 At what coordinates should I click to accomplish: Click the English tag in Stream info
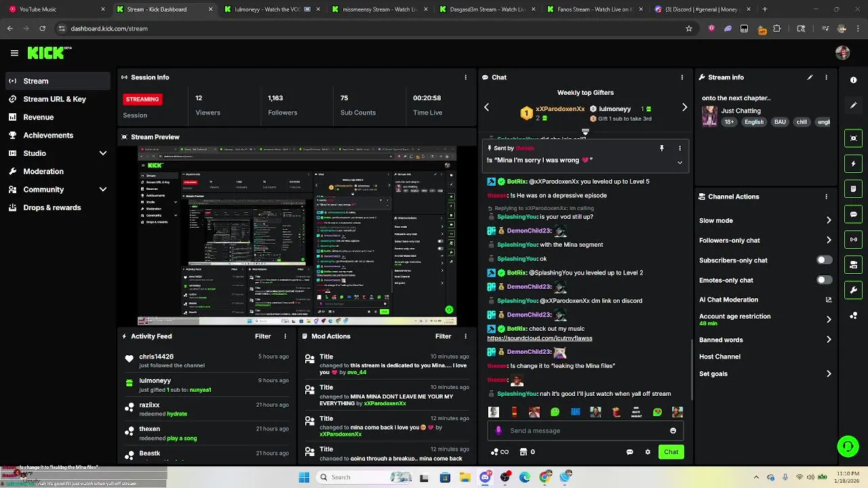click(x=753, y=122)
